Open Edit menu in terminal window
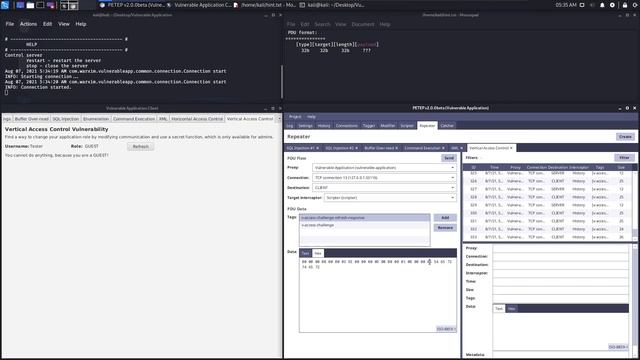640x360 pixels. coord(47,24)
